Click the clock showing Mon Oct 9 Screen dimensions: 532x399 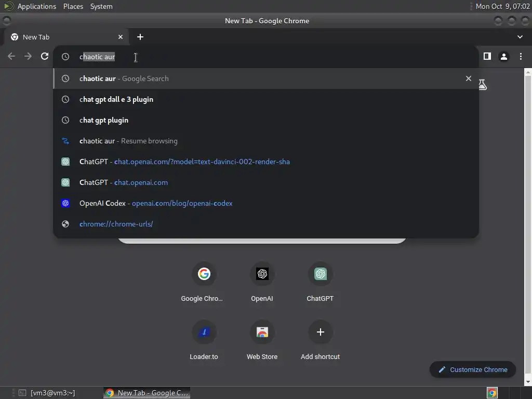502,6
